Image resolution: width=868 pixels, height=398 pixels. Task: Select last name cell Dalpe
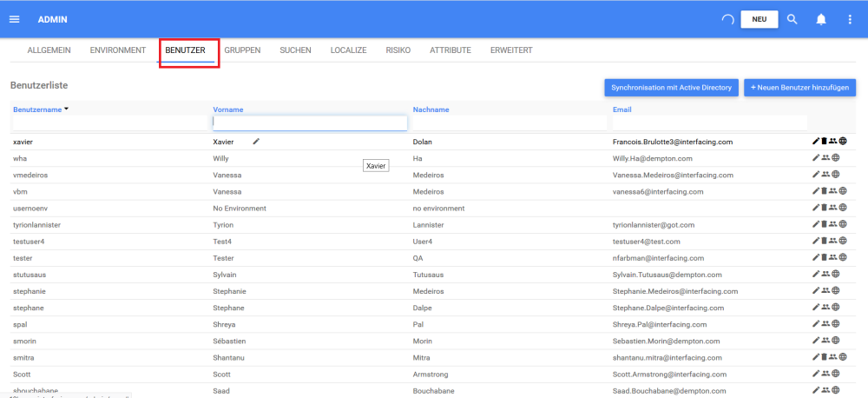tap(423, 308)
